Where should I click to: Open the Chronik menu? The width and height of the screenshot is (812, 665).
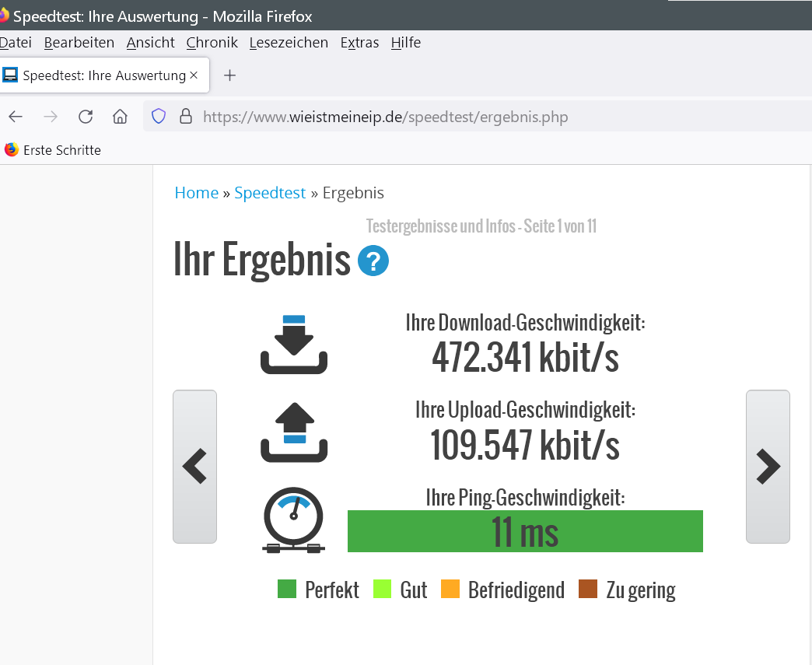click(212, 43)
